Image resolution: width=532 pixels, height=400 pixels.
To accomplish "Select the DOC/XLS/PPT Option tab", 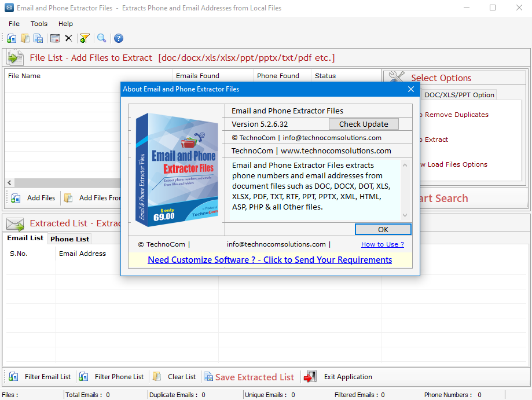I will [459, 95].
